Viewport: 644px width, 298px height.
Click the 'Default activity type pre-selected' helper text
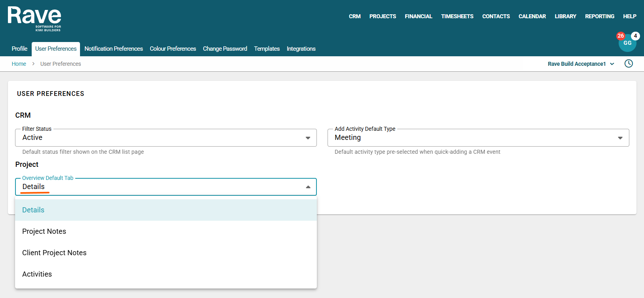pyautogui.click(x=417, y=152)
